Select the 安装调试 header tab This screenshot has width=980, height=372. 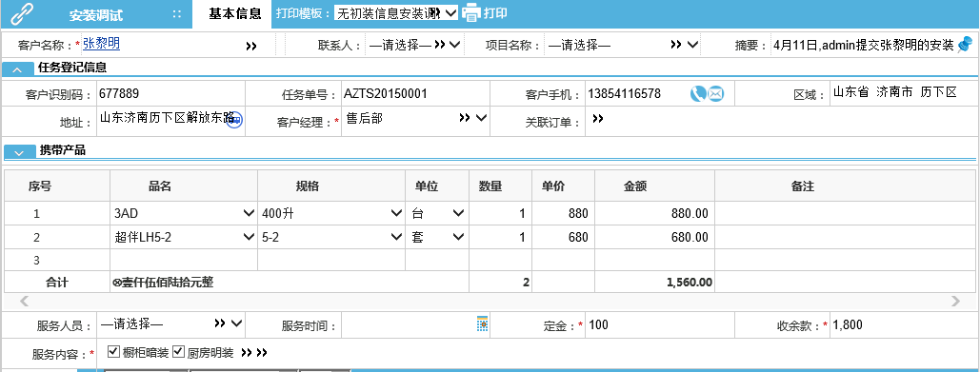(x=95, y=14)
